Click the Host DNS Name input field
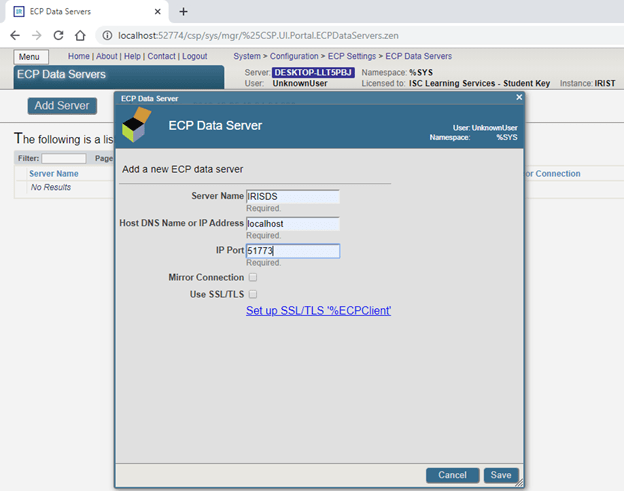The width and height of the screenshot is (624, 491). (292, 224)
